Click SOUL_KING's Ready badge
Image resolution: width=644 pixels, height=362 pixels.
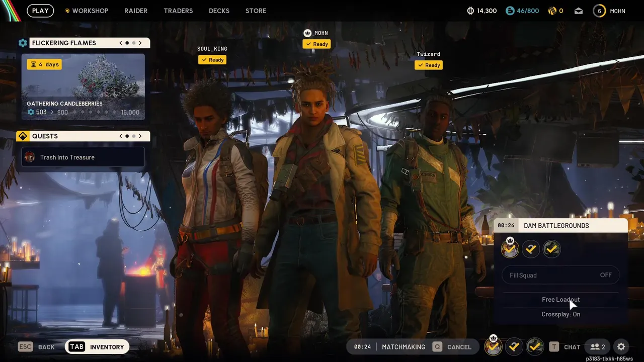(x=212, y=60)
